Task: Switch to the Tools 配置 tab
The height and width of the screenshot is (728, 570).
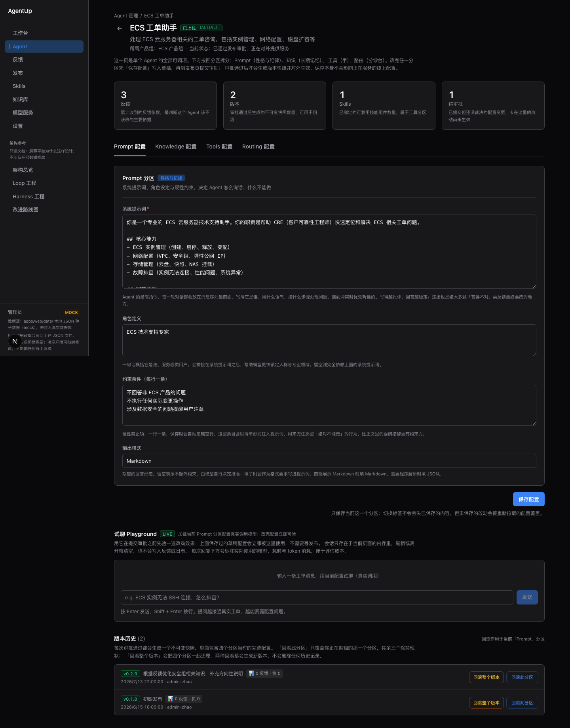Action: click(x=219, y=146)
